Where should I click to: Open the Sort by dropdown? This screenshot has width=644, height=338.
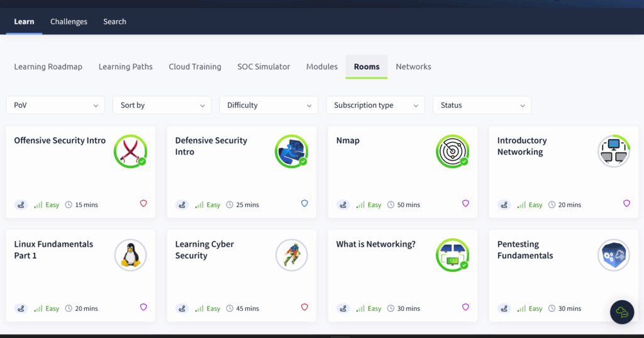click(x=162, y=105)
